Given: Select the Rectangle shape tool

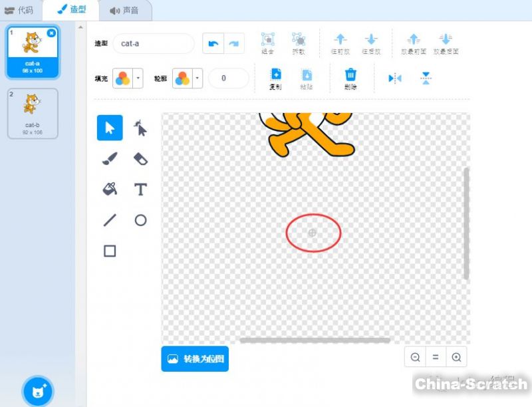Looking at the screenshot, I should coord(110,251).
